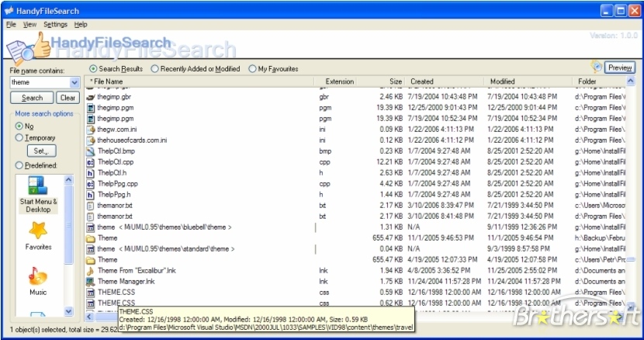This screenshot has height=340, width=644.
Task: Click the More search options label
Action: pyautogui.click(x=44, y=114)
